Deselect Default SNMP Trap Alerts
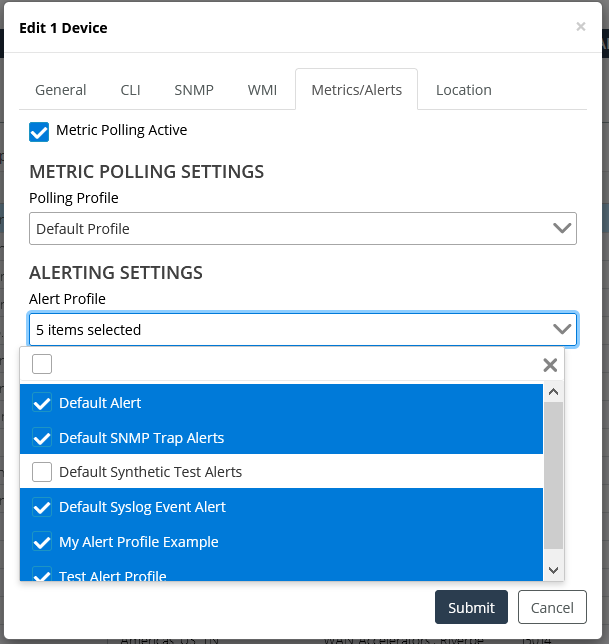The height and width of the screenshot is (644, 609). pyautogui.click(x=42, y=438)
